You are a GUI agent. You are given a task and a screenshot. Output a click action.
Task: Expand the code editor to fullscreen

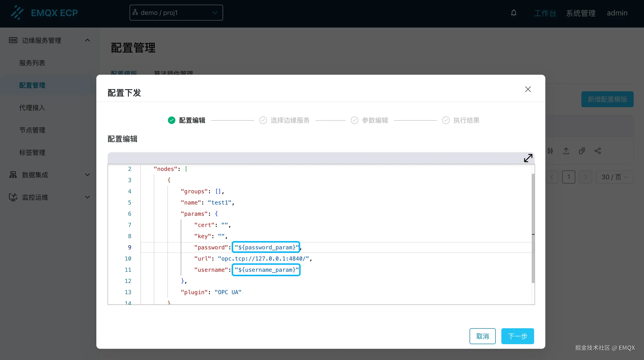point(528,158)
